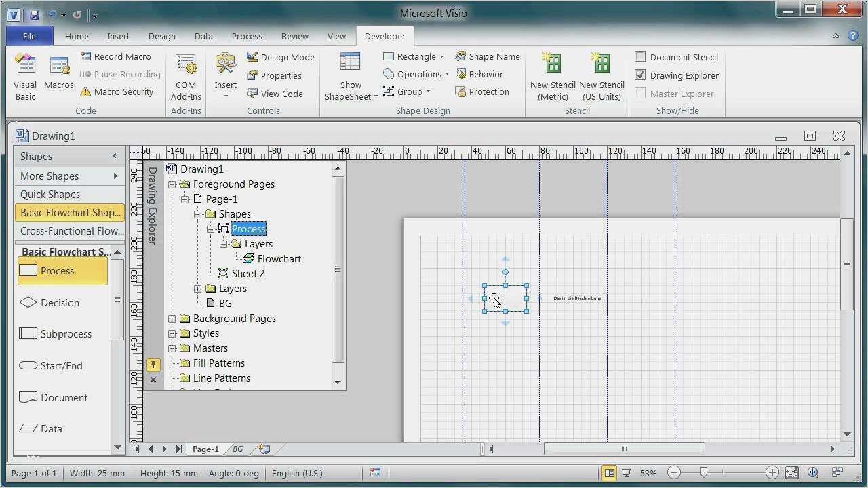This screenshot has width=868, height=488.
Task: Toggle Design Mode
Action: tap(280, 57)
